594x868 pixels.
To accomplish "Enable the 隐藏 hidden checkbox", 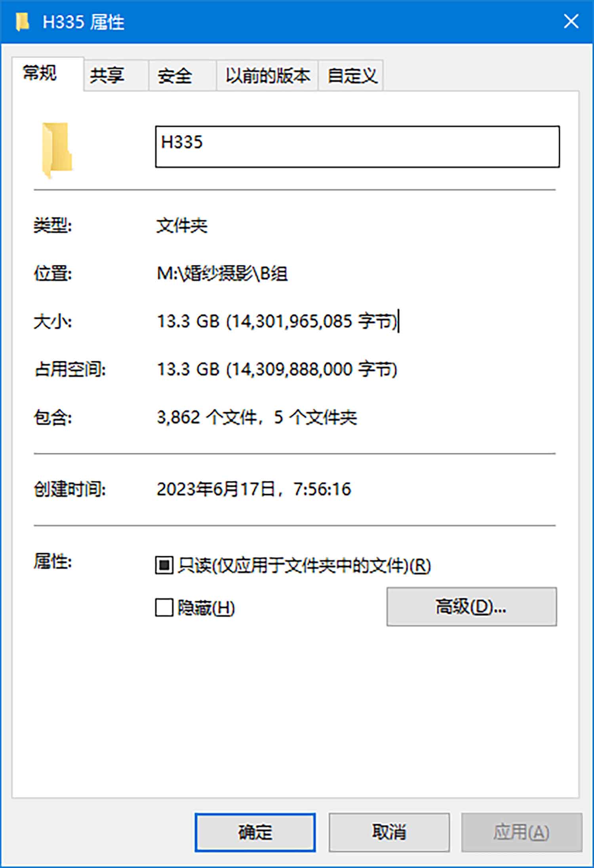I will click(x=164, y=607).
